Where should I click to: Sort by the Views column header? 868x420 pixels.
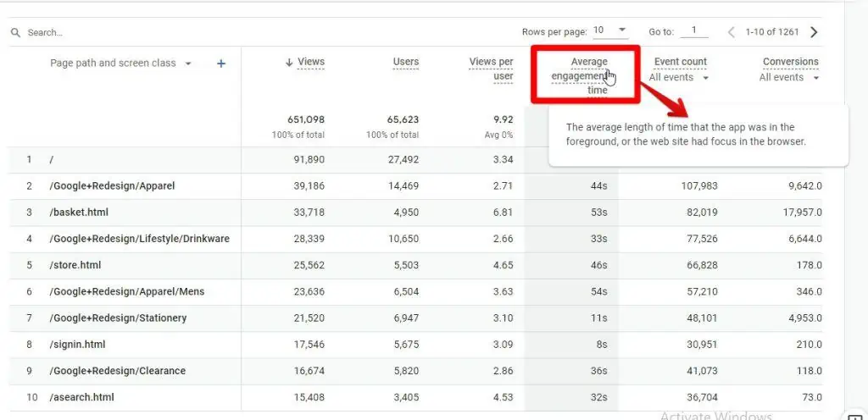point(311,62)
